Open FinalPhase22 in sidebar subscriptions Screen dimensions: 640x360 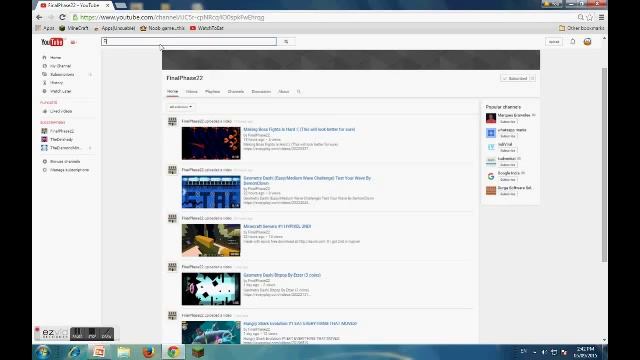tap(62, 131)
